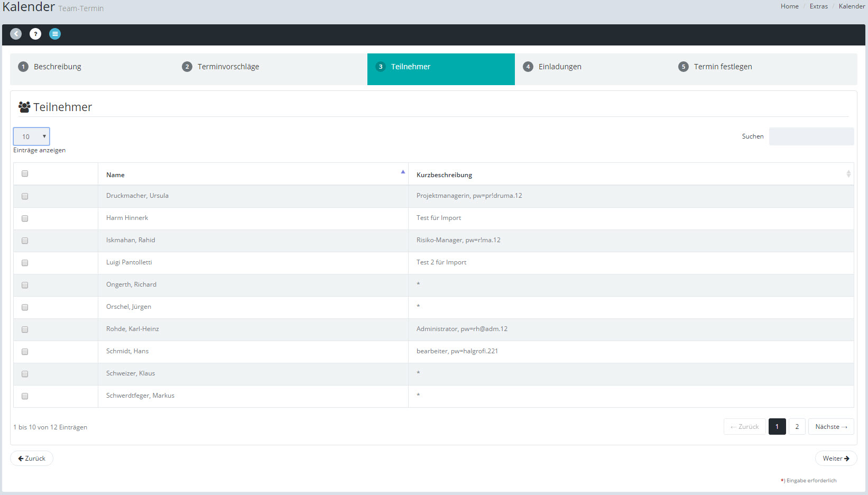
Task: Click step 5 Termin festlegen
Action: [x=722, y=67]
